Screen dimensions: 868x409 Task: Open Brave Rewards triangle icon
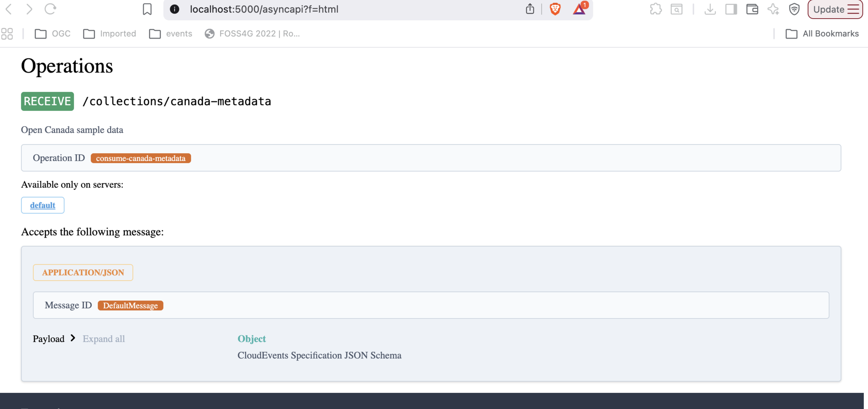[x=579, y=9]
